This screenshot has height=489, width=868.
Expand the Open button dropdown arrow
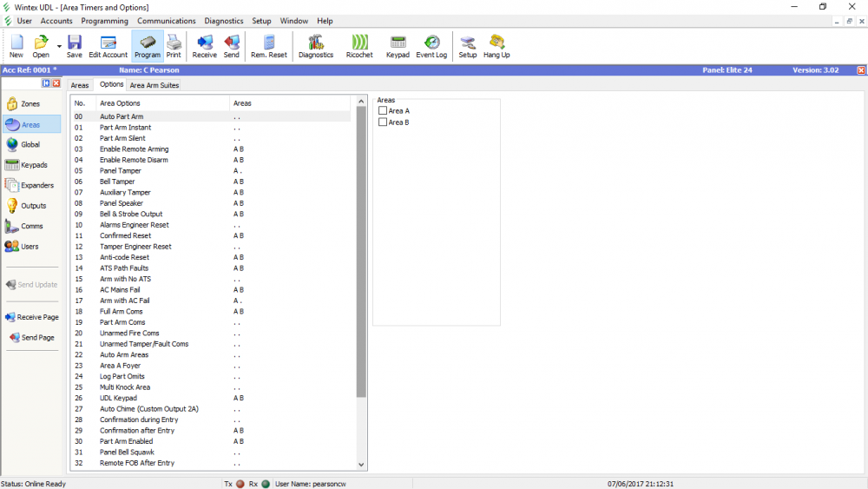pos(59,45)
